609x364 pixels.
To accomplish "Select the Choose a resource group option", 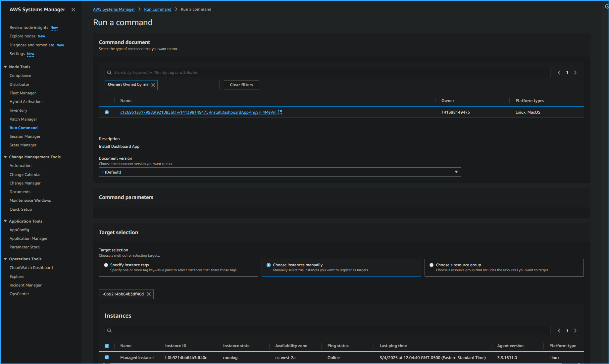I will click(x=431, y=265).
